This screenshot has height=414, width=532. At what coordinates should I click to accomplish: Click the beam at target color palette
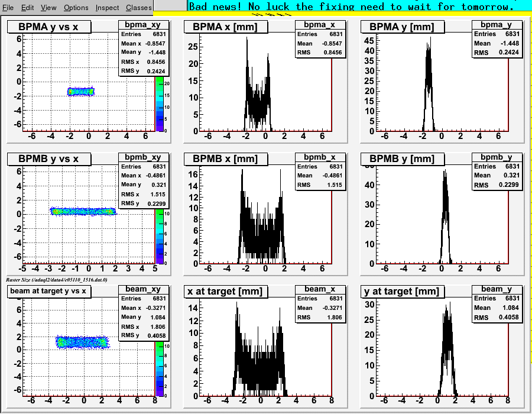coord(160,369)
